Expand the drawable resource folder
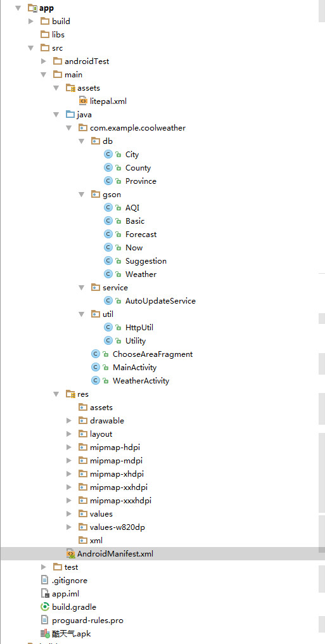This screenshot has width=325, height=644. tap(69, 421)
